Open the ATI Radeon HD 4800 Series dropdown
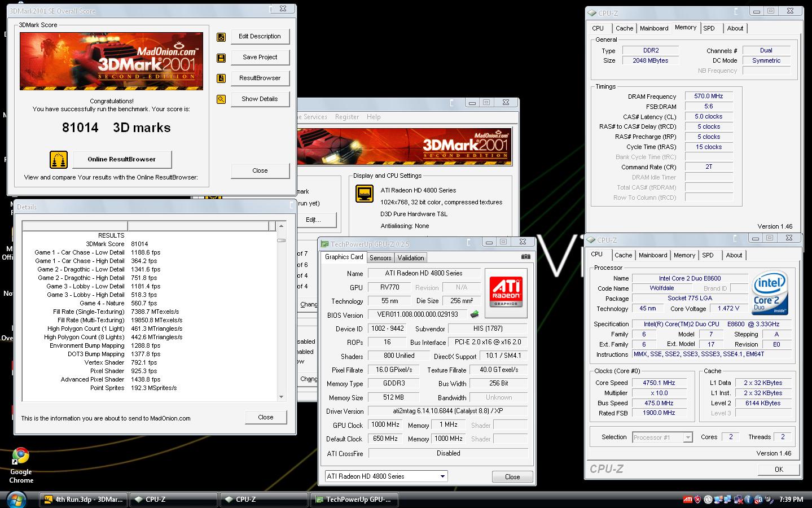 click(x=386, y=476)
